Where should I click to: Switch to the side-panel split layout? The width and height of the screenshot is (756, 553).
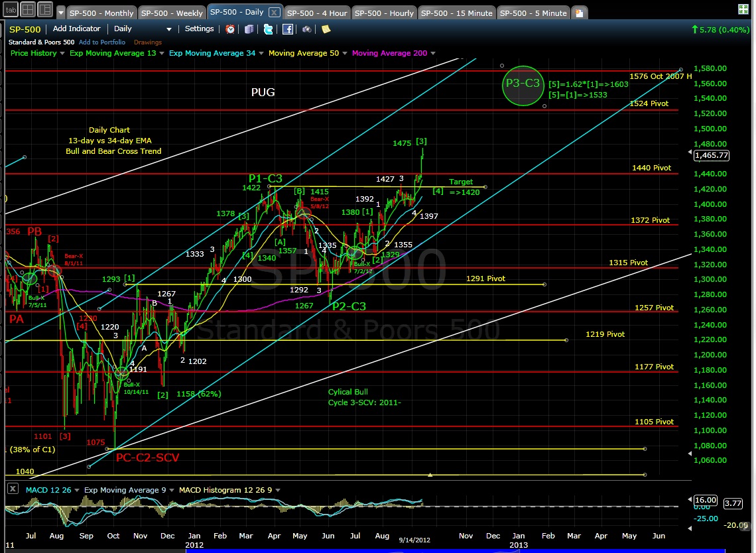coord(45,10)
